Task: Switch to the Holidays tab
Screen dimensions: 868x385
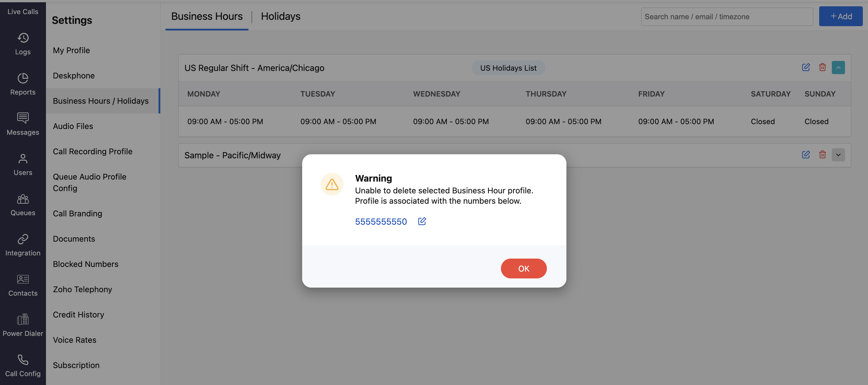Action: 280,16
